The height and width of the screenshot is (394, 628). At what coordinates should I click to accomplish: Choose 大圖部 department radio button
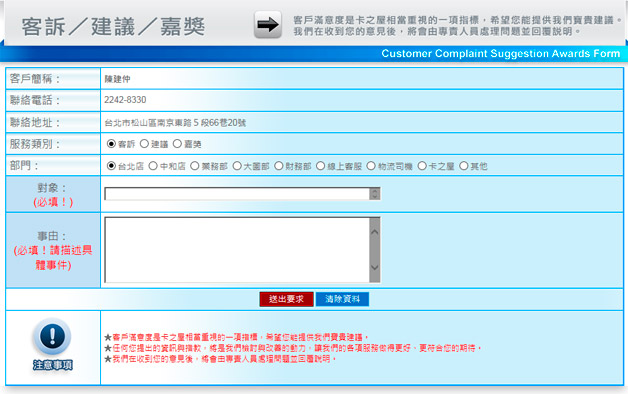[237, 166]
